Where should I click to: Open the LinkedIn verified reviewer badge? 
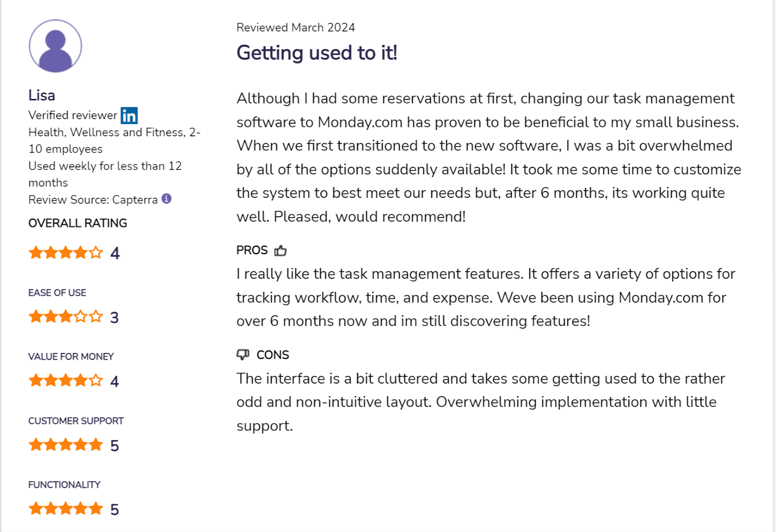coord(129,115)
